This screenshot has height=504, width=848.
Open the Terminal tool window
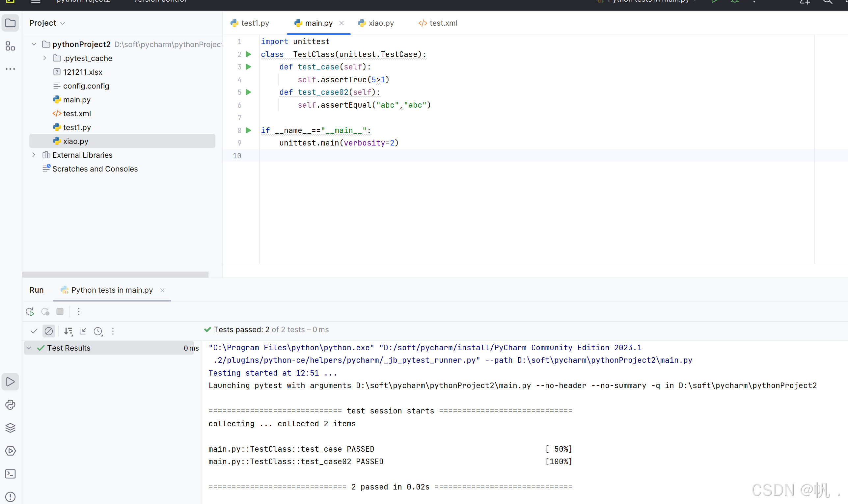[x=11, y=474]
